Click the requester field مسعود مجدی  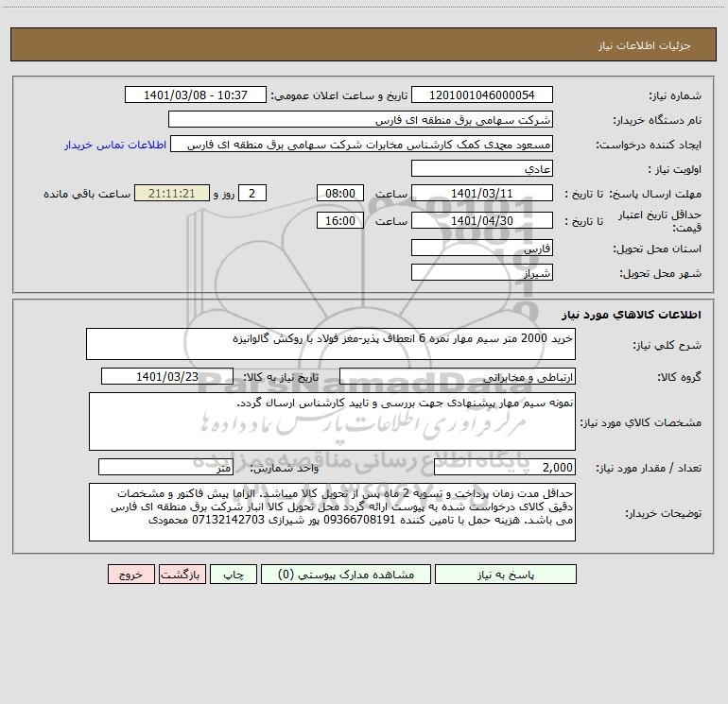coord(362,144)
